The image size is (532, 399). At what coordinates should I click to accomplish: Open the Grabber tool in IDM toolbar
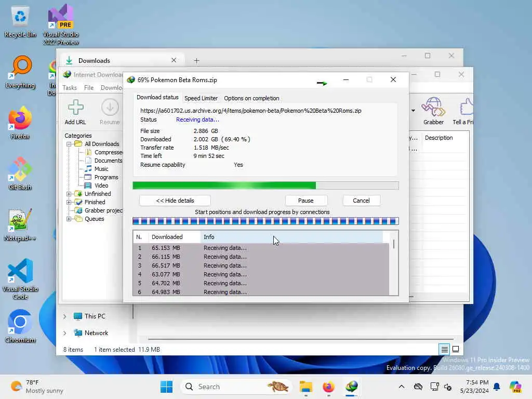[x=433, y=111]
